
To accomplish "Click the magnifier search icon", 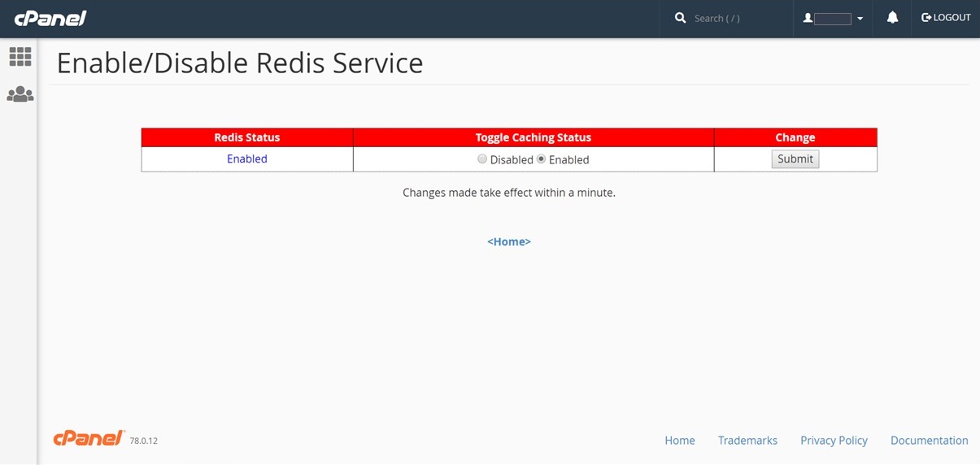I will pyautogui.click(x=680, y=18).
